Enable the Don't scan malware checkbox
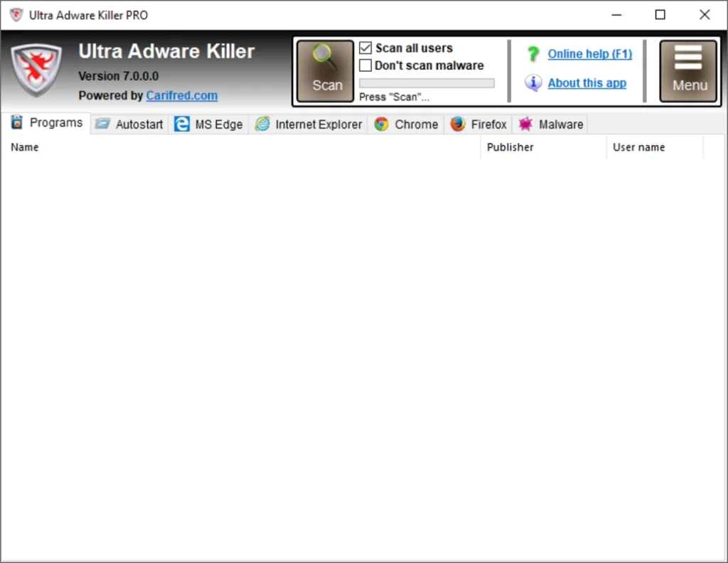Image resolution: width=728 pixels, height=563 pixels. pyautogui.click(x=365, y=65)
